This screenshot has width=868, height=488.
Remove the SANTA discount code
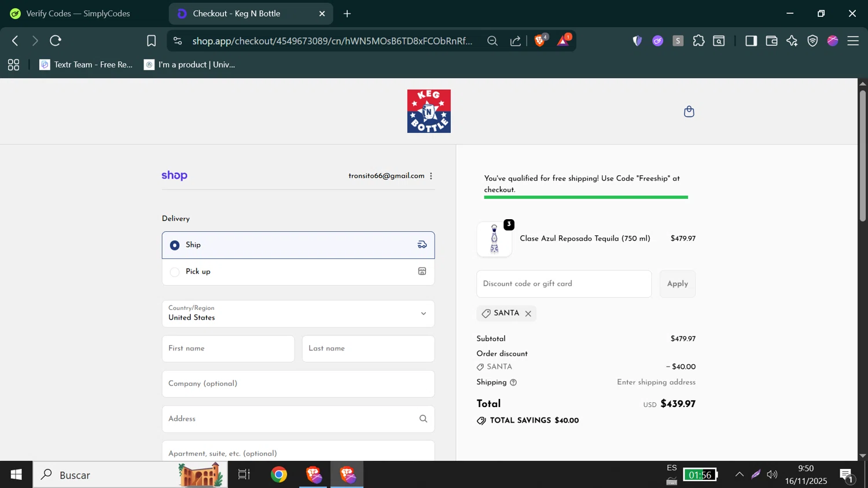pyautogui.click(x=528, y=313)
